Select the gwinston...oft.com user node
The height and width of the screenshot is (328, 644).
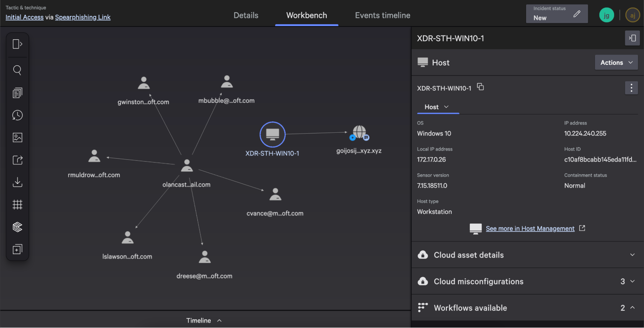tap(144, 83)
